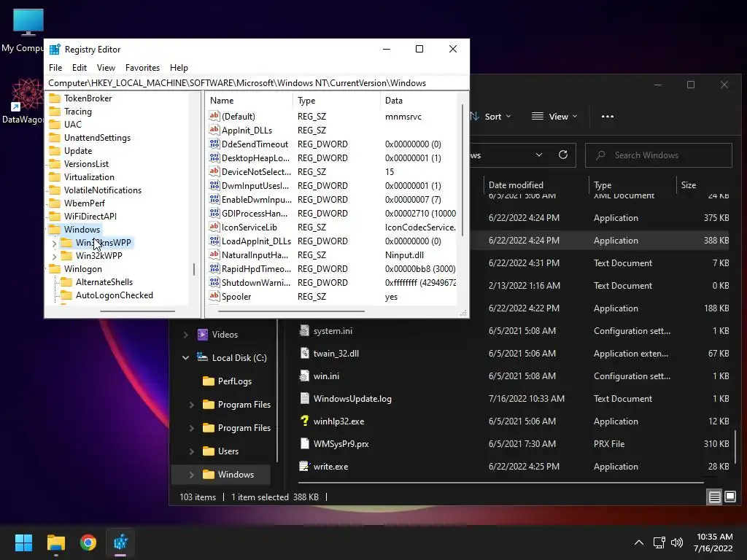Image resolution: width=747 pixels, height=560 pixels.
Task: Select the TokenBroker registry key
Action: (88, 98)
